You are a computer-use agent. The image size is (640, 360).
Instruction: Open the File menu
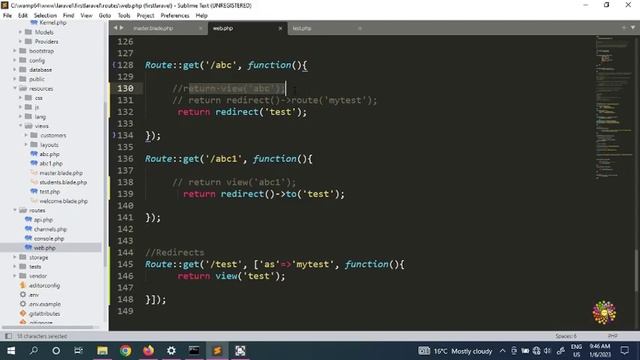pyautogui.click(x=7, y=16)
